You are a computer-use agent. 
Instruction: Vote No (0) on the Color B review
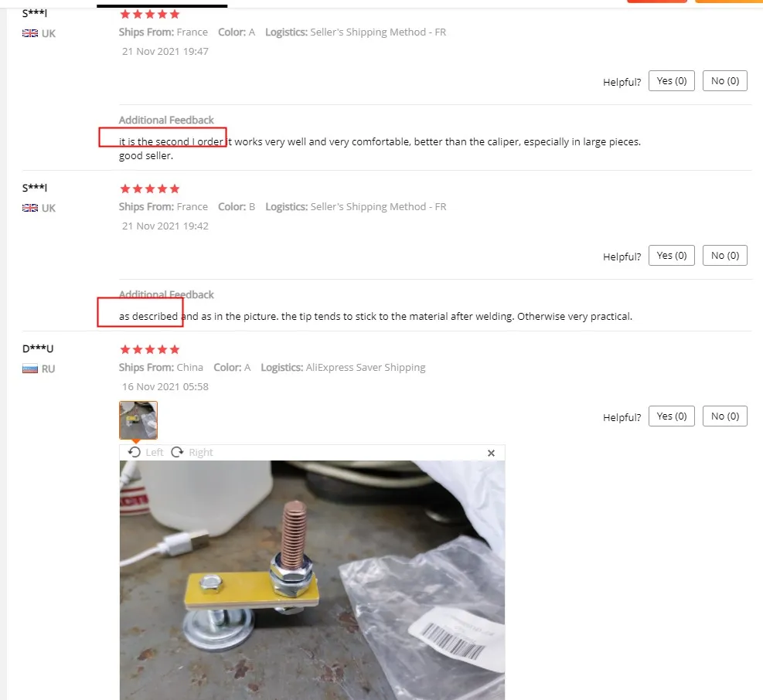tap(725, 256)
